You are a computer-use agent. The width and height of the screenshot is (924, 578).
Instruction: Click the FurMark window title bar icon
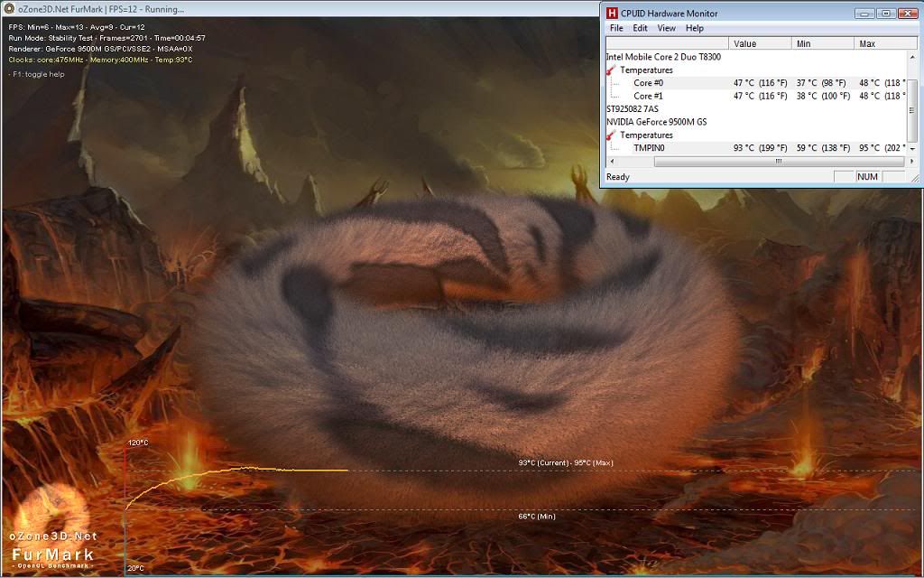(9, 9)
